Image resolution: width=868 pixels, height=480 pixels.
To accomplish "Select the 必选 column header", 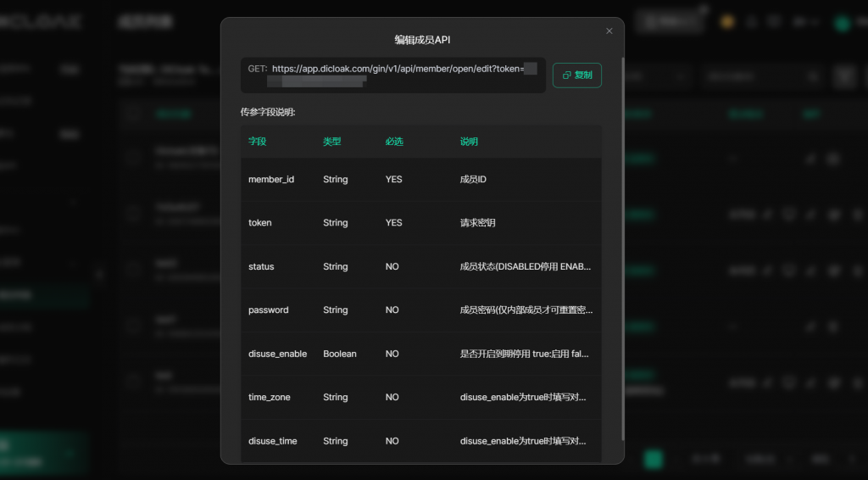I will 393,142.
